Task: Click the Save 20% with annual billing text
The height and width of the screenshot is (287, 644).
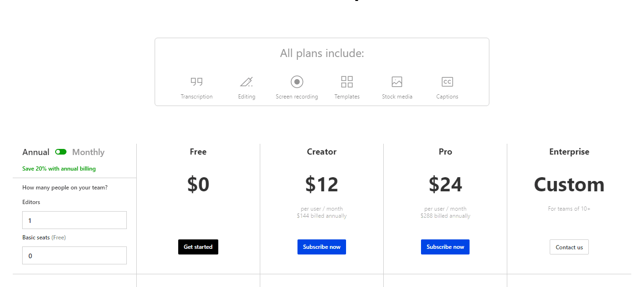Action: 59,169
